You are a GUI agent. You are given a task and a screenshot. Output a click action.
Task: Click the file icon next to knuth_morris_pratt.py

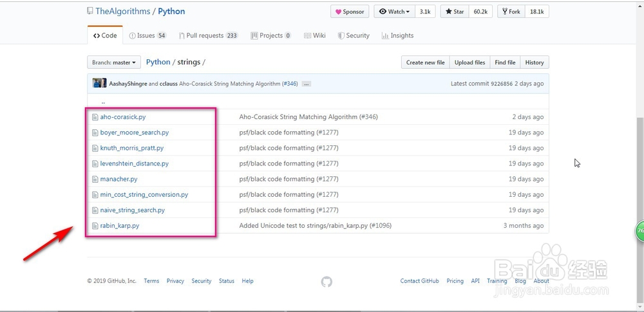click(95, 148)
